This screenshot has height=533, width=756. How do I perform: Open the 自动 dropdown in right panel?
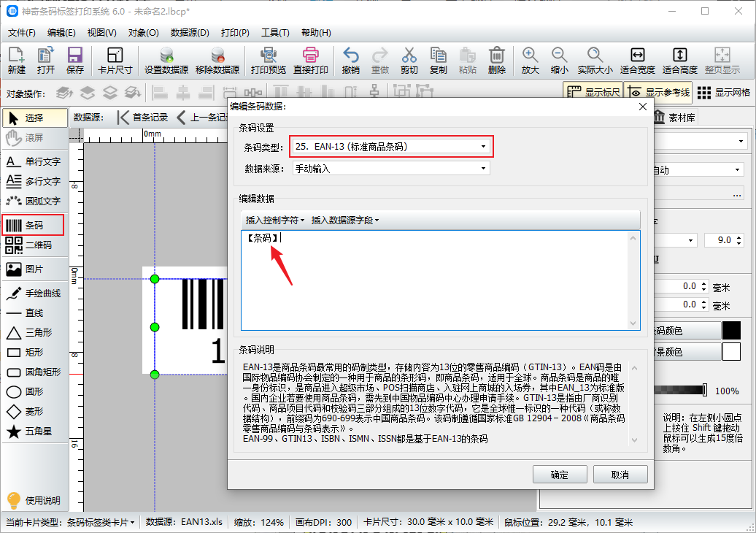(698, 170)
